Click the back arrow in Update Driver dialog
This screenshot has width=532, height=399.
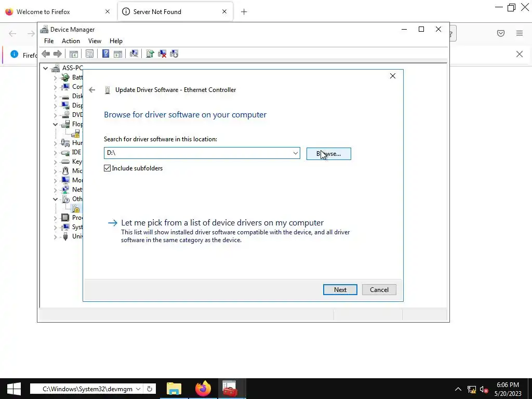pyautogui.click(x=92, y=90)
